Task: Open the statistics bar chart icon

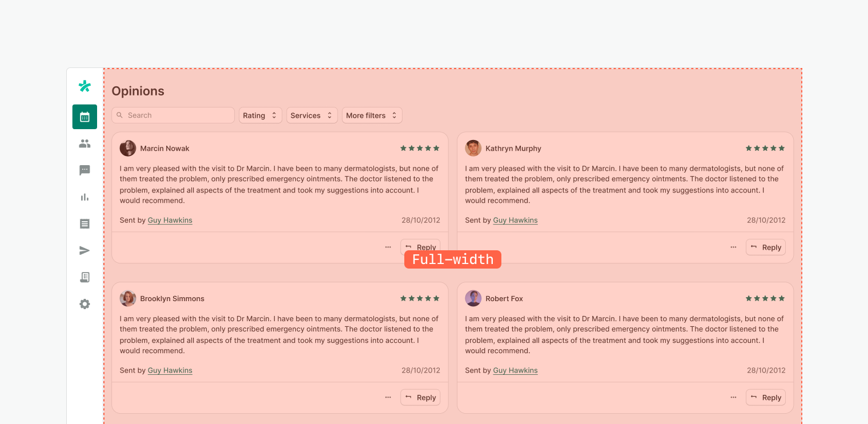Action: pos(85,197)
